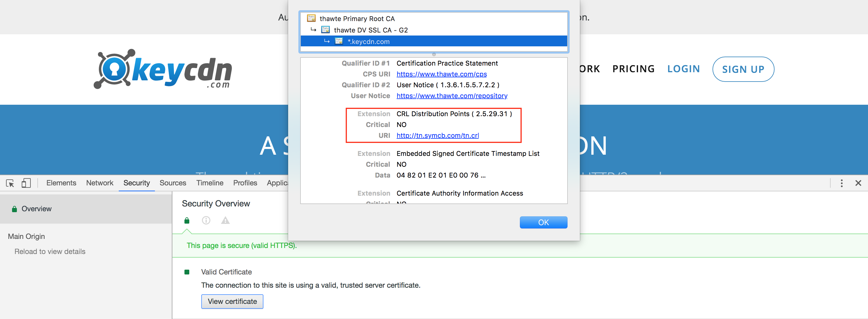Click 'This page is secure (valid HTTPS).' message
The image size is (868, 319).
[x=242, y=246]
